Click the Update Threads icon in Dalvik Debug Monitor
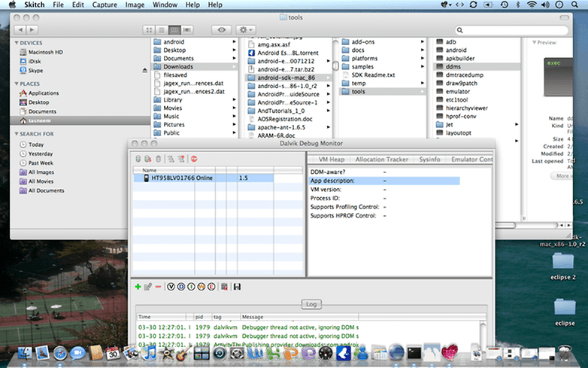Image resolution: width=588 pixels, height=368 pixels. [x=171, y=159]
